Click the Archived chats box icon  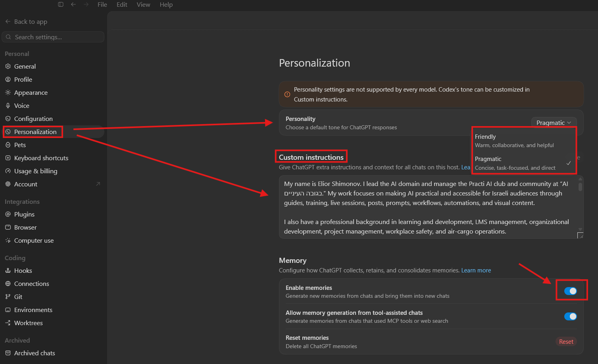coord(8,353)
